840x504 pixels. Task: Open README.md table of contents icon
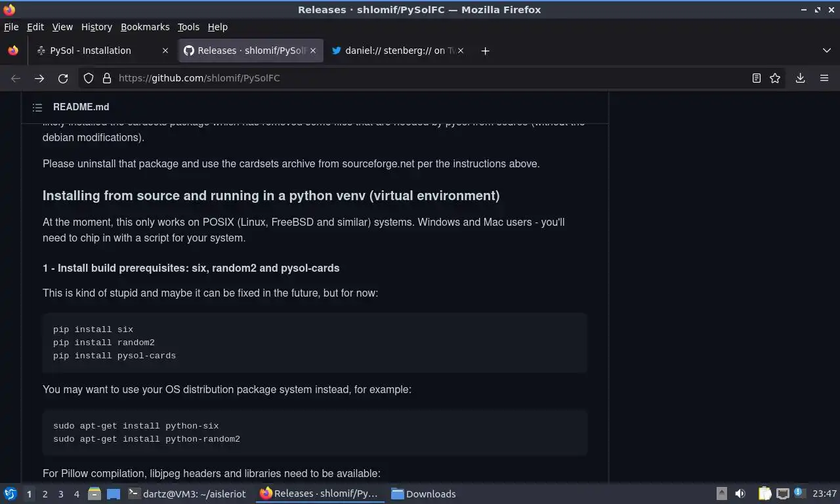point(37,107)
